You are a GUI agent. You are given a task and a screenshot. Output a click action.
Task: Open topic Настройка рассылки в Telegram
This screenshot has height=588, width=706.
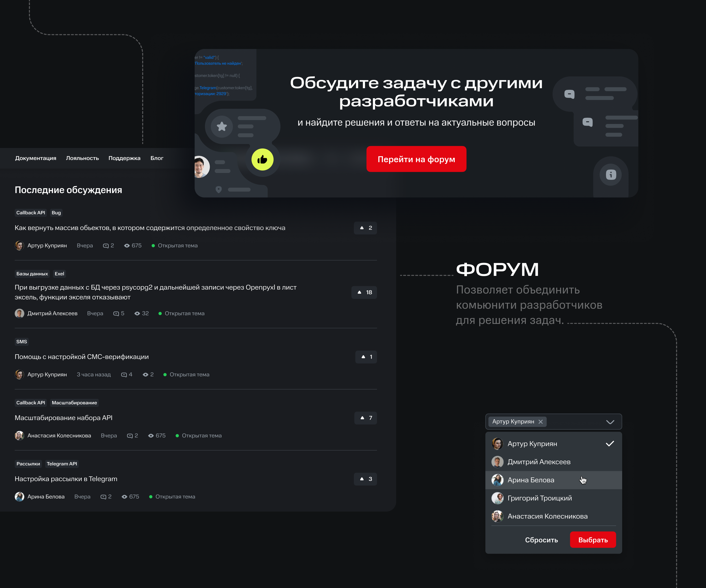(66, 479)
